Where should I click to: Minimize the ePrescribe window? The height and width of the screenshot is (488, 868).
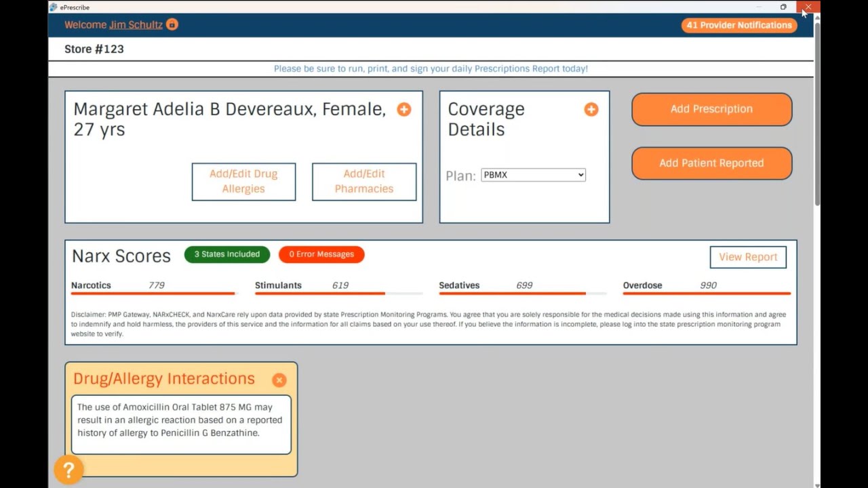pyautogui.click(x=759, y=7)
